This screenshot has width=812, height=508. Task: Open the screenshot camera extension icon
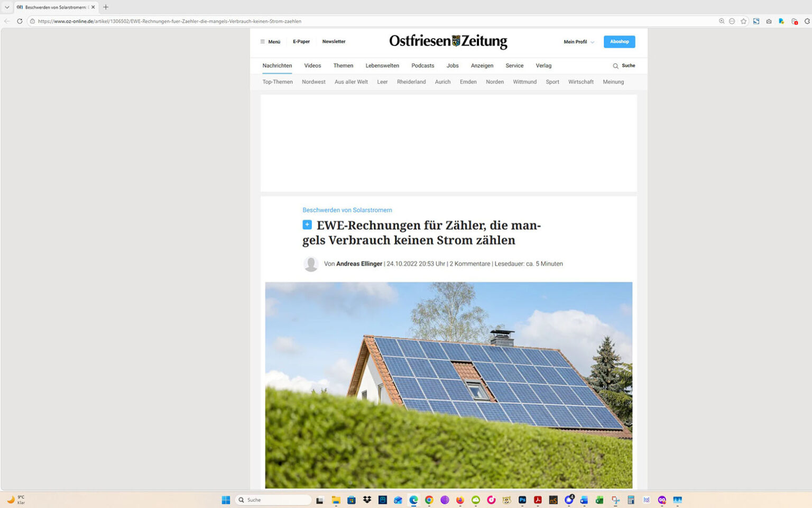pyautogui.click(x=768, y=21)
